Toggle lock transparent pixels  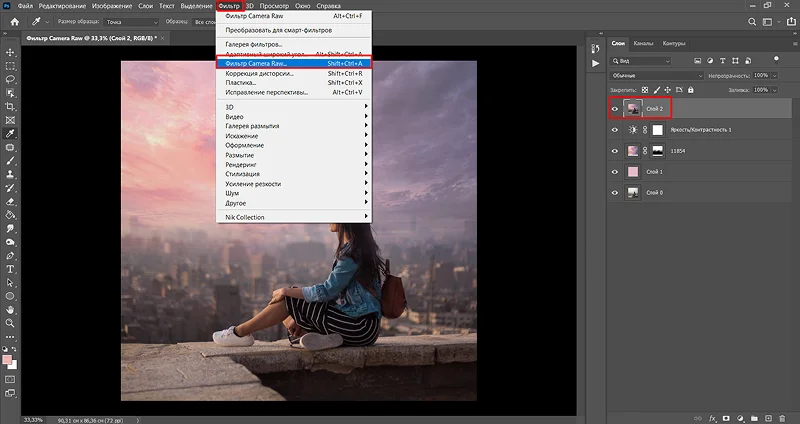coord(645,90)
